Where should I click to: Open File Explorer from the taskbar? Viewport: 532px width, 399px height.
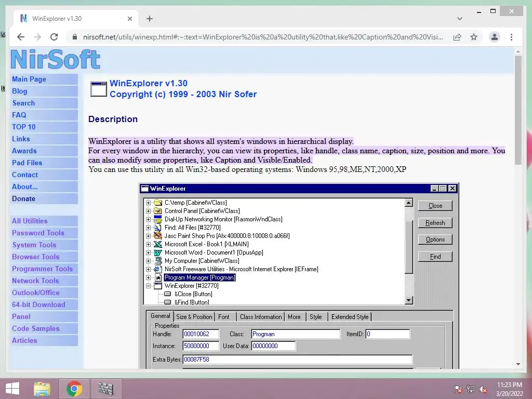(42, 389)
